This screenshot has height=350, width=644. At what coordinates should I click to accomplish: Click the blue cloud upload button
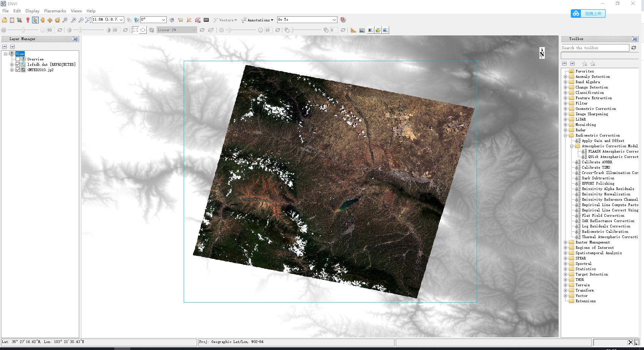[x=588, y=13]
